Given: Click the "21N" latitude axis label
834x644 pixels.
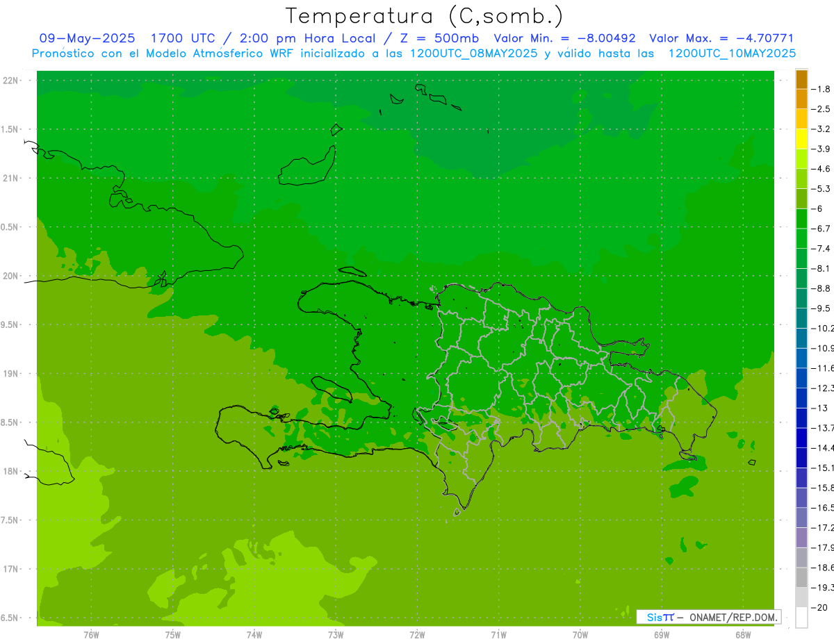Looking at the screenshot, I should pos(10,178).
